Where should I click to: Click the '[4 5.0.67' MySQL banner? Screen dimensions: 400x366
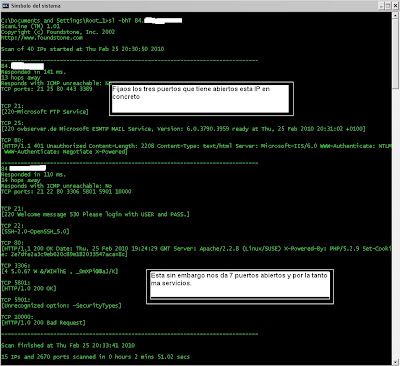click(x=60, y=271)
